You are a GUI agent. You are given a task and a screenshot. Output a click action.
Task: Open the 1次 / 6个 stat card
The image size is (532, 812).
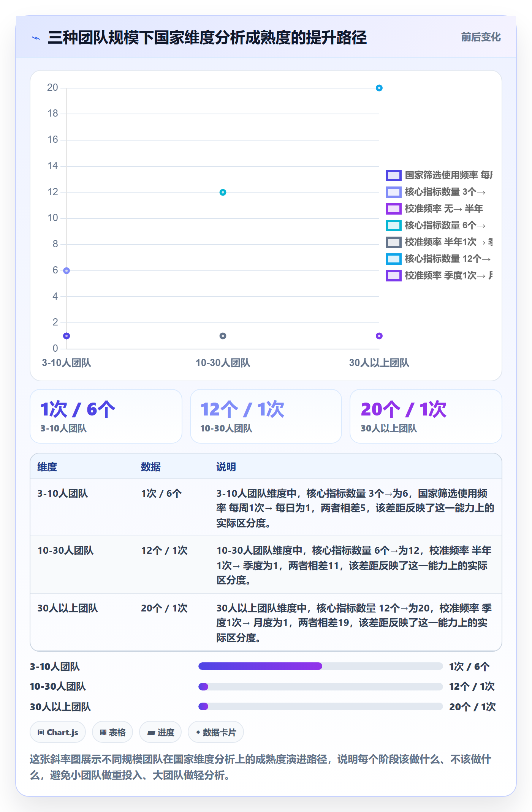[106, 416]
